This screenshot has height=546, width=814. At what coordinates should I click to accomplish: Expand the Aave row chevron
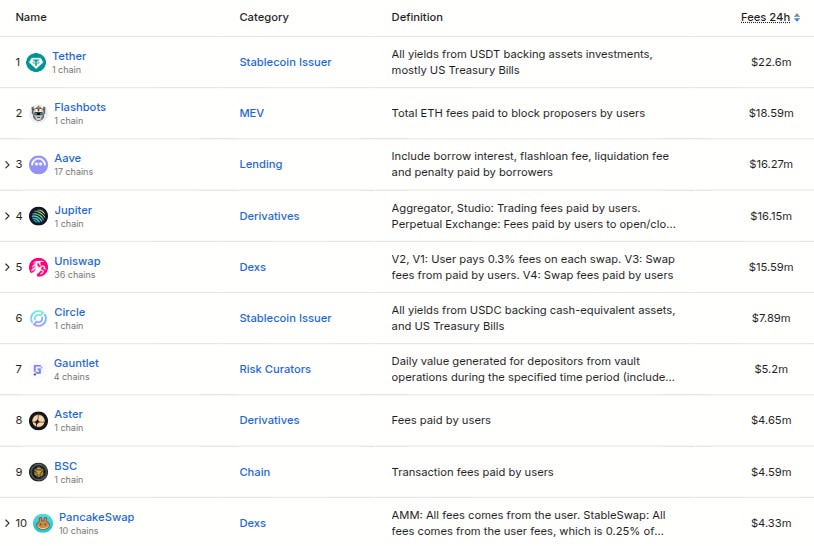click(x=7, y=165)
